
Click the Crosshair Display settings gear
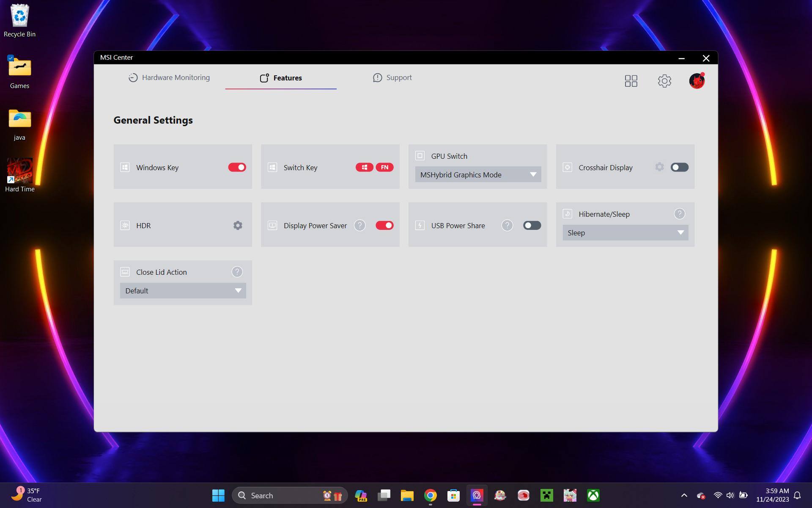point(659,167)
